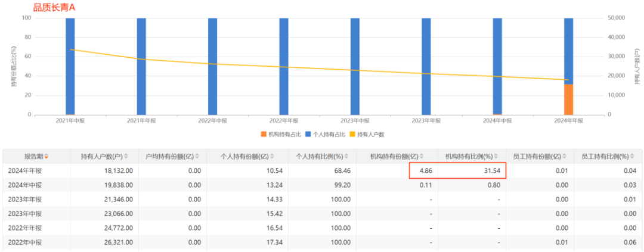Screen dimensions: 644x252
Task: Click the 68.46 individual ratio cell
Action: [x=343, y=170]
